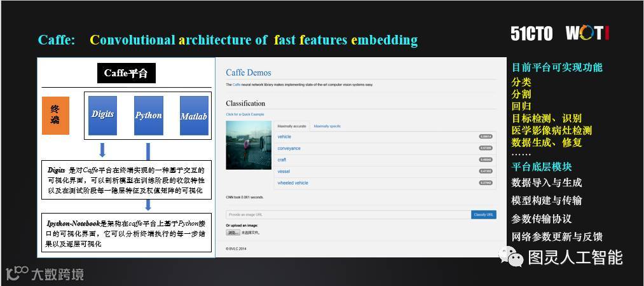
Task: Click the Classify URL button
Action: click(x=483, y=215)
